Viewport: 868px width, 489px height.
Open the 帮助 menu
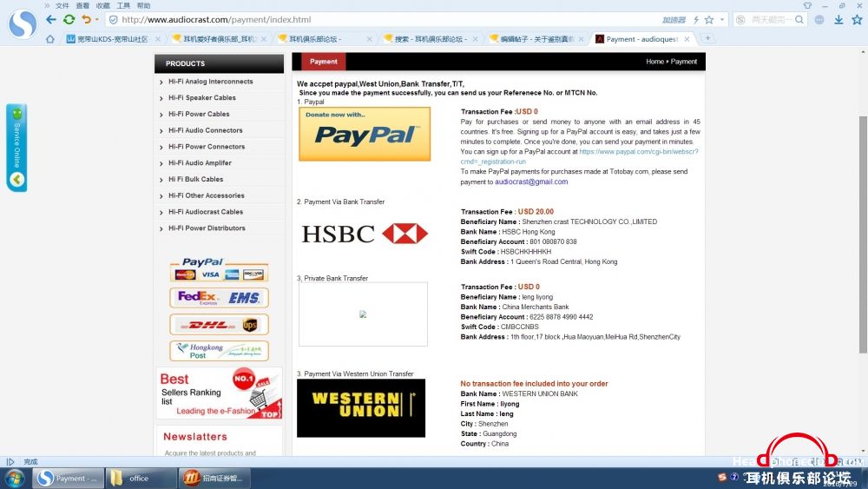click(x=143, y=5)
